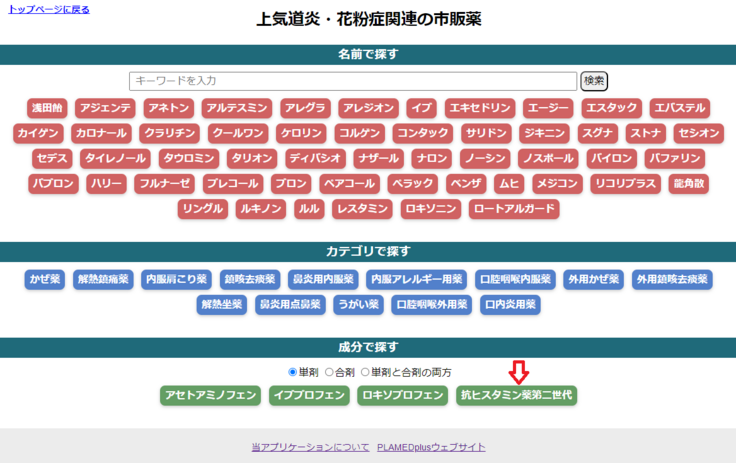The image size is (736, 463).
Task: Select the 単剤 radio button
Action: click(x=293, y=372)
